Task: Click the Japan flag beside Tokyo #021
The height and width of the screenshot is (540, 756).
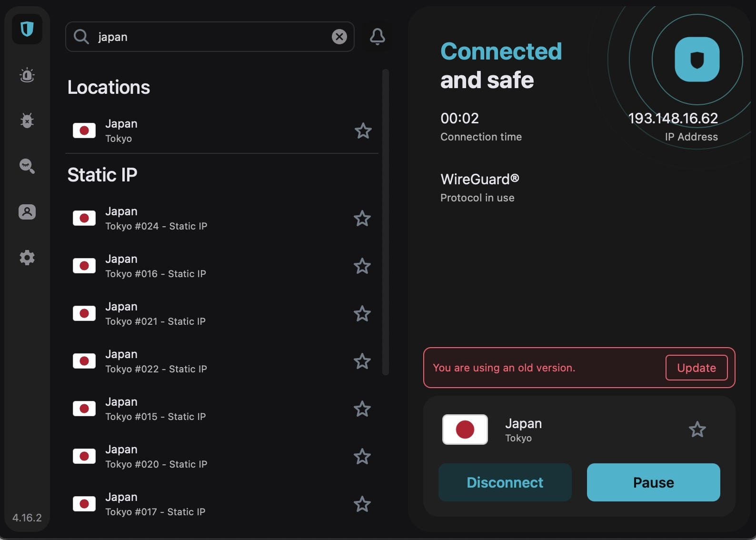Action: [84, 314]
